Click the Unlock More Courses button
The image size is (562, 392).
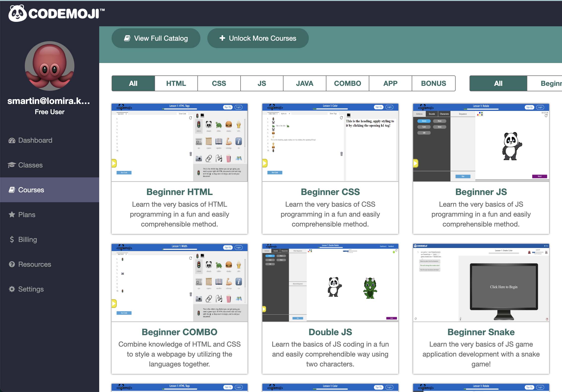click(x=258, y=38)
